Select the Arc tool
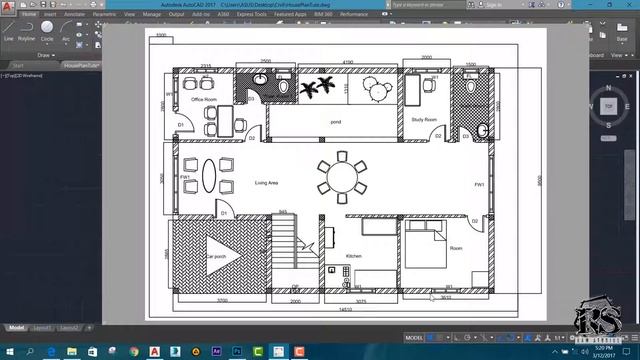Screen dimensions: 640x360 coord(66,31)
